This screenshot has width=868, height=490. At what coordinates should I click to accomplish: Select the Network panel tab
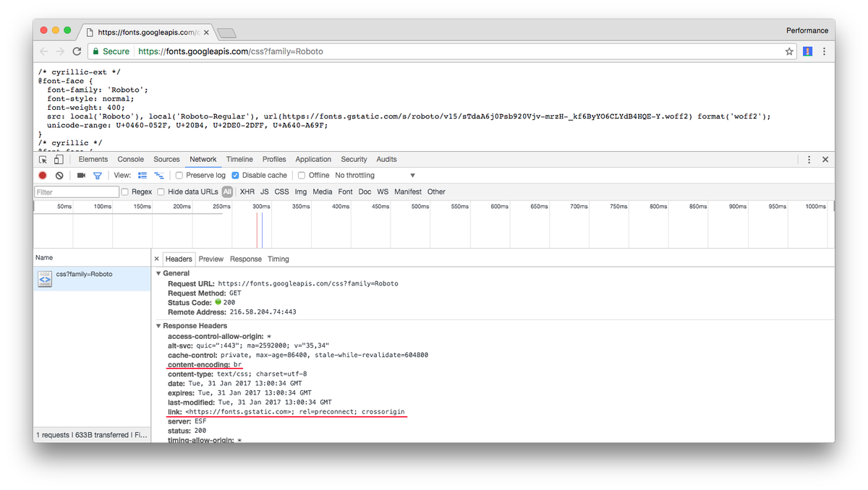(x=203, y=160)
